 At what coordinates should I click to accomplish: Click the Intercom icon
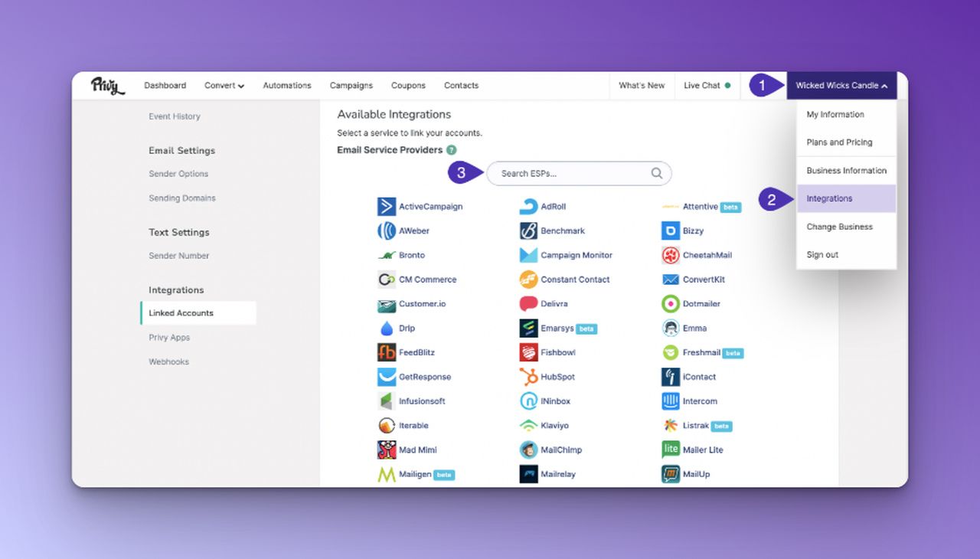coord(671,401)
